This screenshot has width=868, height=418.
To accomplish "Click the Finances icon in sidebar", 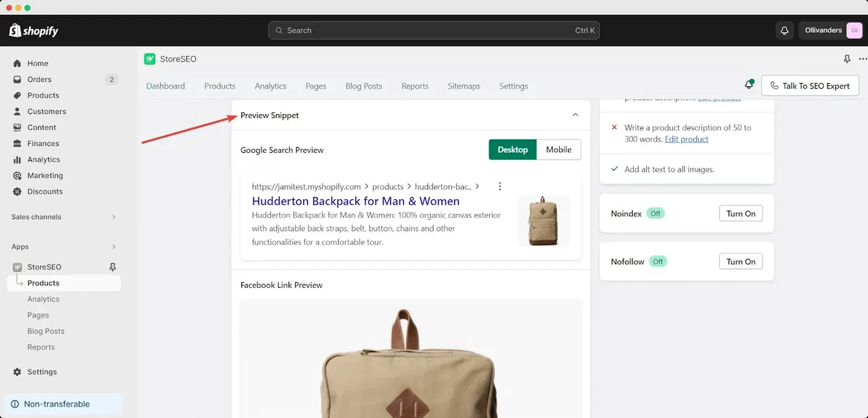I will coord(17,144).
